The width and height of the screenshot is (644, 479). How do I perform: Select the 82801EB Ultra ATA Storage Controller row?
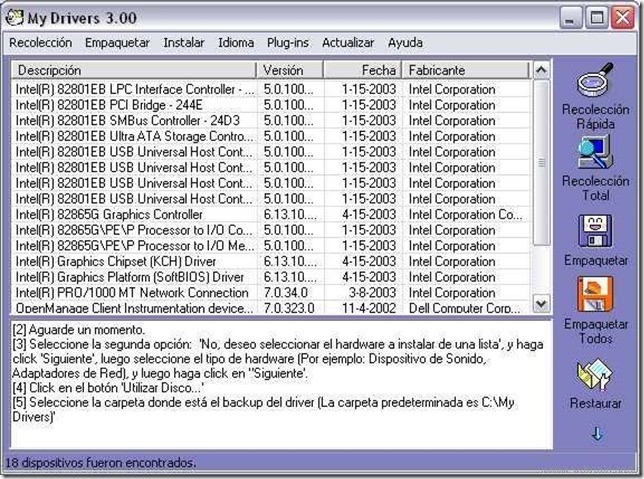point(271,136)
